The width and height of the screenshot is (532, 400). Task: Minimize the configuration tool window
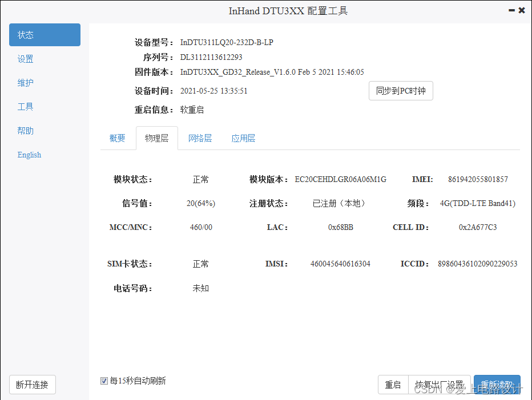click(x=511, y=10)
